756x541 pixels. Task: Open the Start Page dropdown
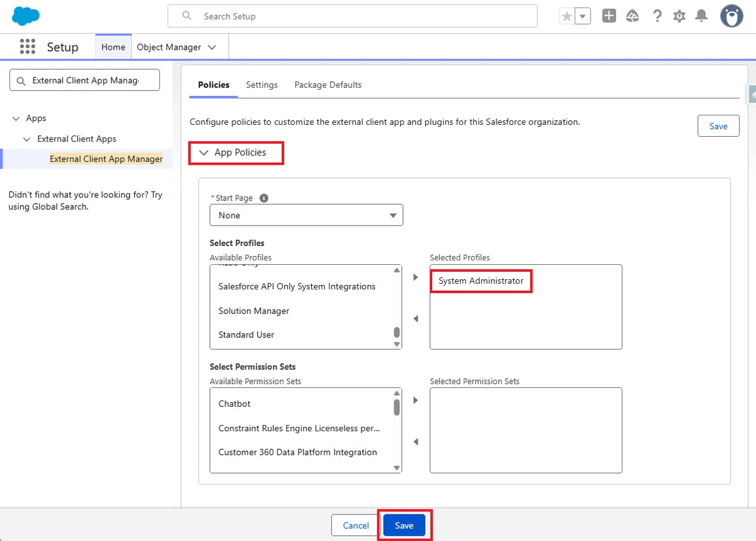(306, 215)
